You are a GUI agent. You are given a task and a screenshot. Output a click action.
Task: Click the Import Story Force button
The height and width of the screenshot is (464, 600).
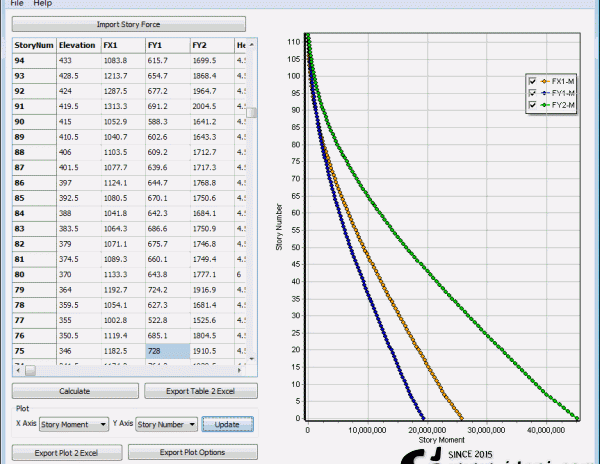click(x=128, y=23)
